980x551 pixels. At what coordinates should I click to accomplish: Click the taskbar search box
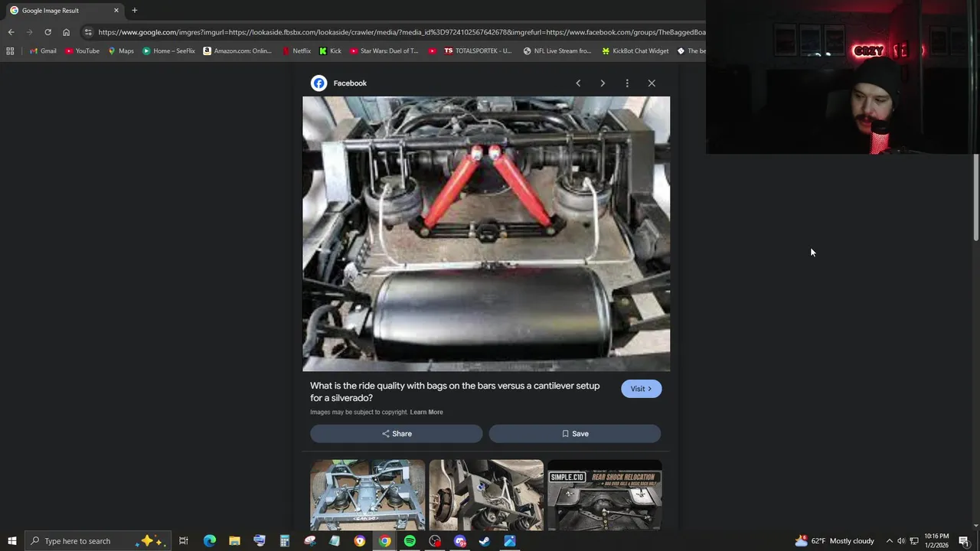(x=96, y=541)
